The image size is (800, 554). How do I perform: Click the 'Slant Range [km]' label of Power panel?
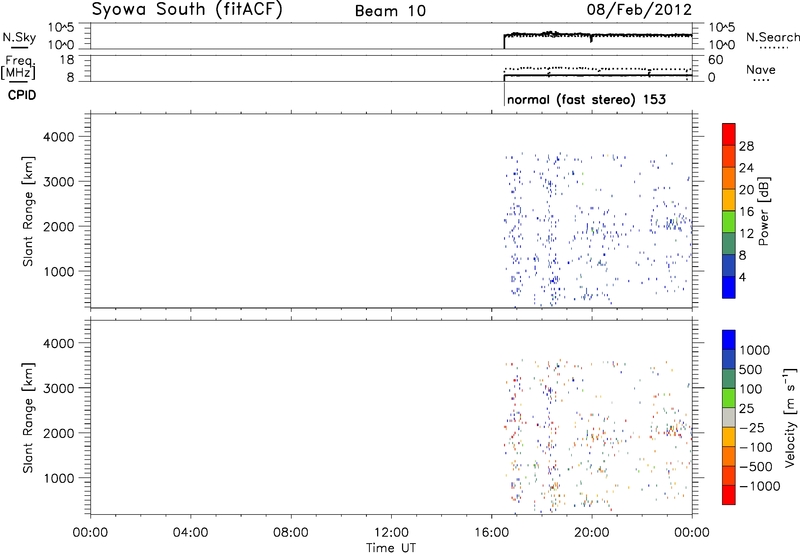[x=28, y=211]
